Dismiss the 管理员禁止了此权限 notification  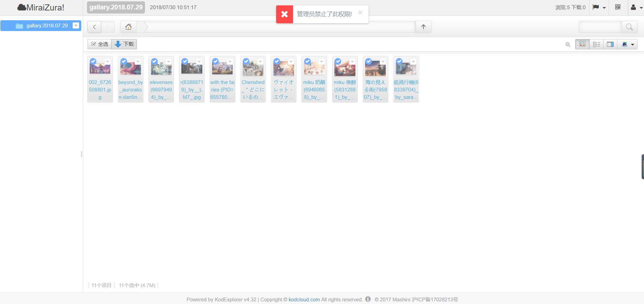360,12
